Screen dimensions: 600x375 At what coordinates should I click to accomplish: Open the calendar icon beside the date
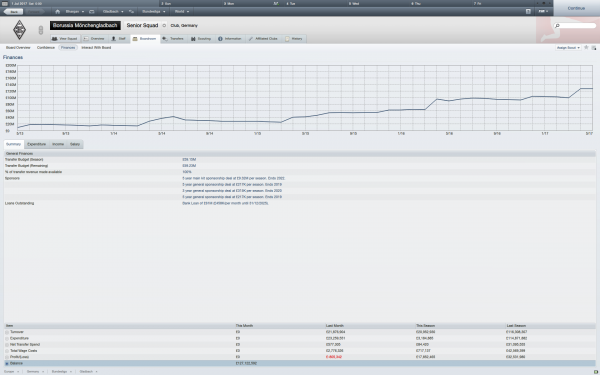(5, 3)
